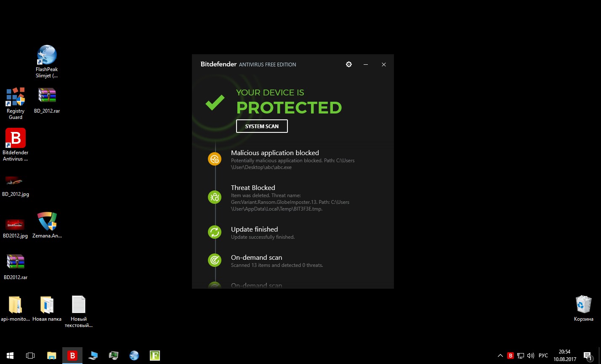Select the Zemana.An... desktop icon
Viewport: 601px width, 364px height.
(47, 225)
